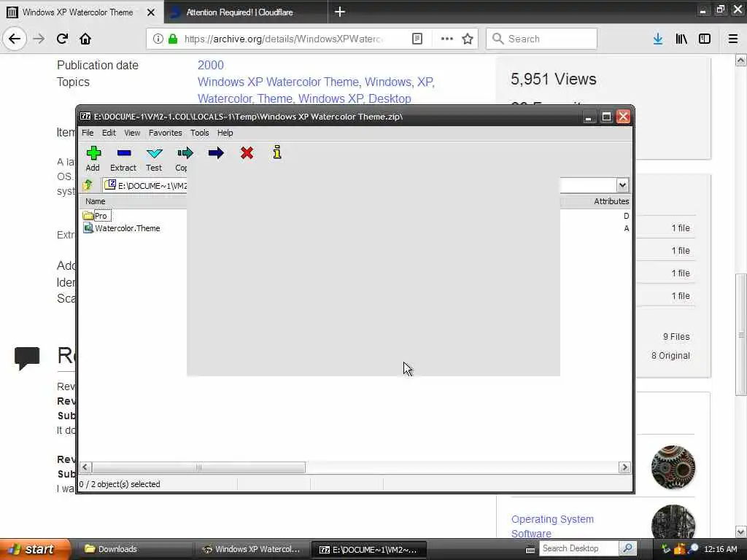Click the Firefox forward arrow
Image resolution: width=747 pixels, height=560 pixels.
click(39, 39)
